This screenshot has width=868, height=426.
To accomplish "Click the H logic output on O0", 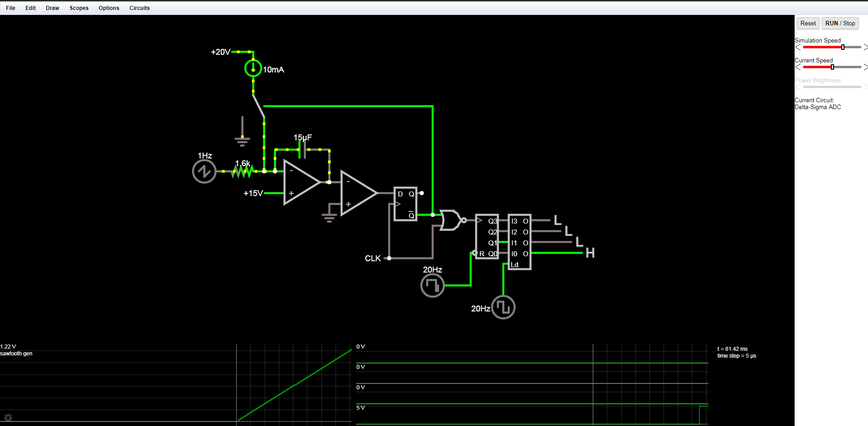I will (x=589, y=253).
